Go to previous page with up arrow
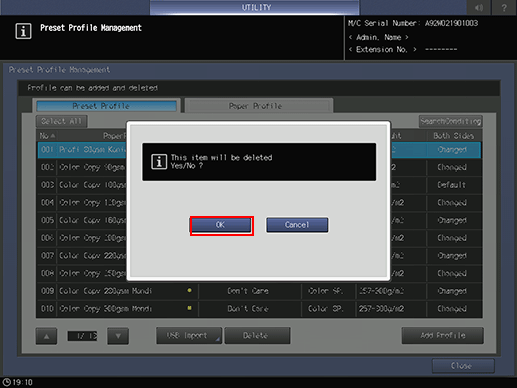517x388 pixels. (46, 336)
